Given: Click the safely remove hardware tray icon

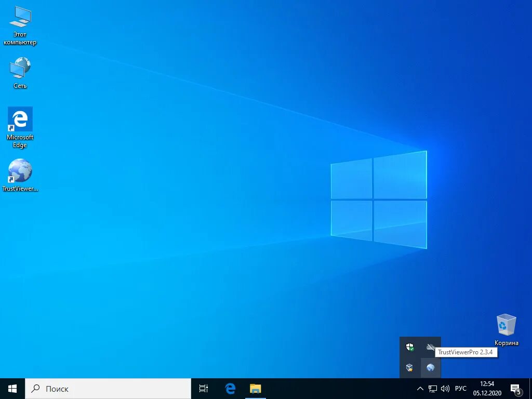Looking at the screenshot, I should click(x=410, y=367).
